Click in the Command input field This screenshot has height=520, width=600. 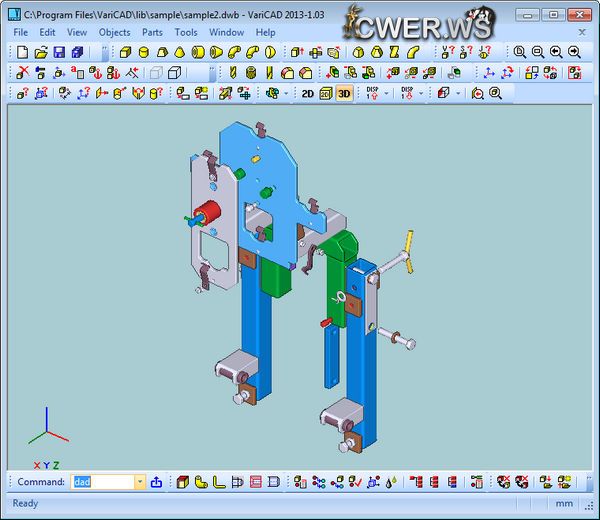(100, 482)
